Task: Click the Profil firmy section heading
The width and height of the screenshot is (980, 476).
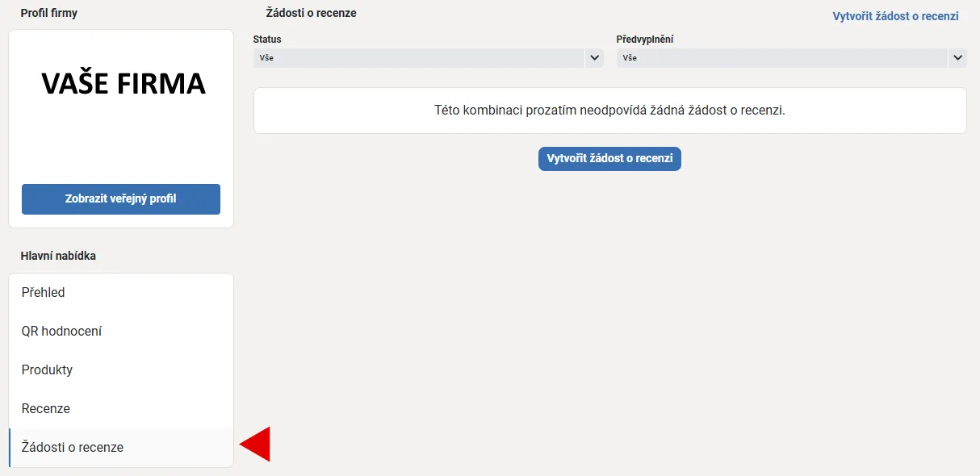Action: pos(49,13)
